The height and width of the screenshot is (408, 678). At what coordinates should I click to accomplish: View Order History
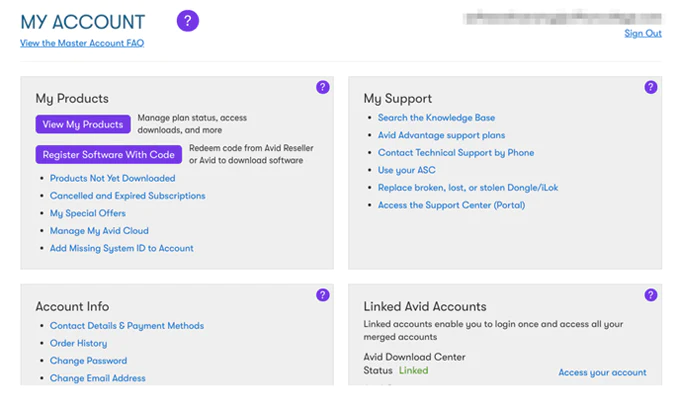point(78,343)
